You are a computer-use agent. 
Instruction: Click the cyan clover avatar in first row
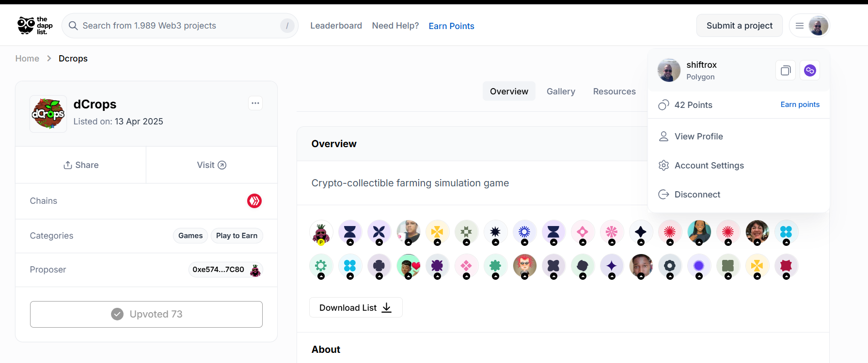(786, 232)
